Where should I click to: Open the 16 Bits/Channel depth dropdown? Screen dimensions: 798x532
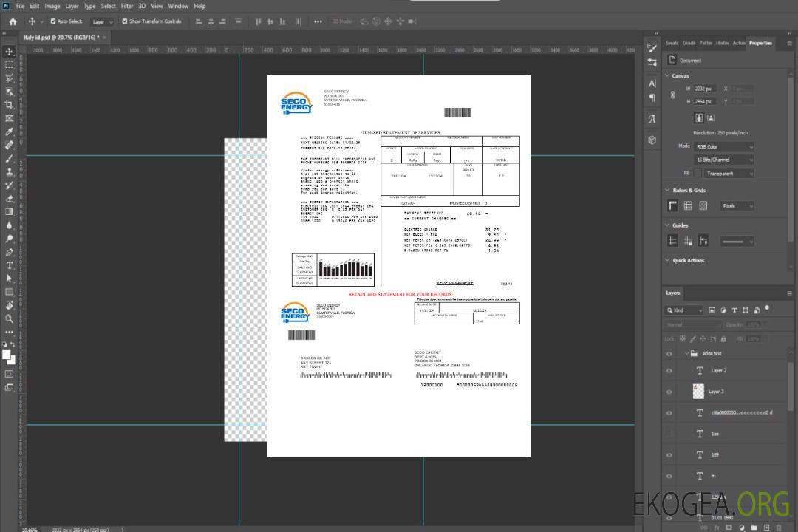tap(723, 160)
